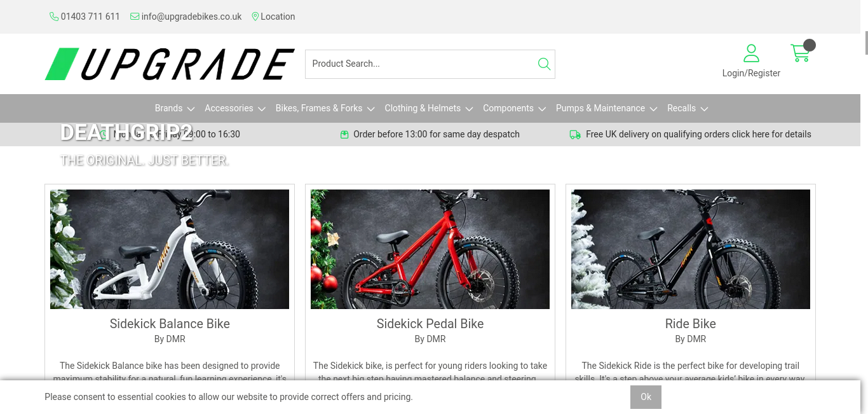This screenshot has width=868, height=414.
Task: Click the Login/Register link
Action: (x=751, y=73)
